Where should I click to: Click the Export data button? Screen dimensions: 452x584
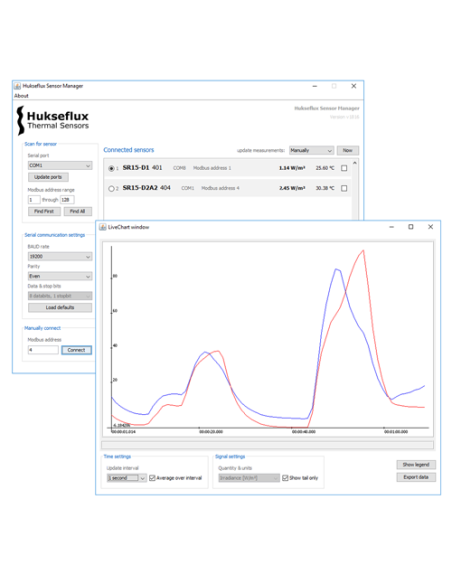coord(416,477)
